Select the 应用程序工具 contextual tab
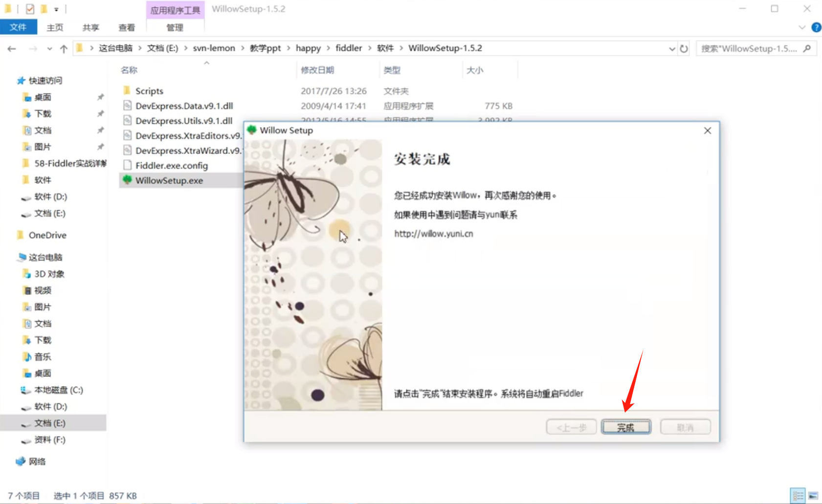 click(x=175, y=10)
